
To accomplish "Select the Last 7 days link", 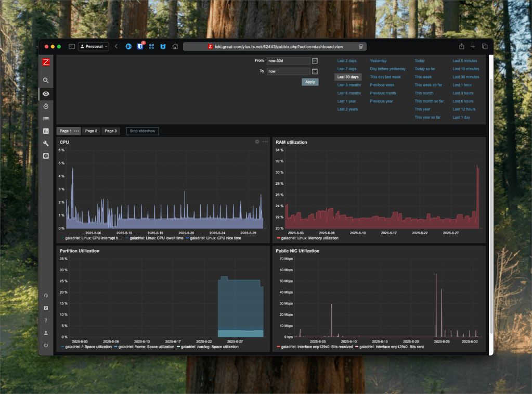I will pos(347,69).
